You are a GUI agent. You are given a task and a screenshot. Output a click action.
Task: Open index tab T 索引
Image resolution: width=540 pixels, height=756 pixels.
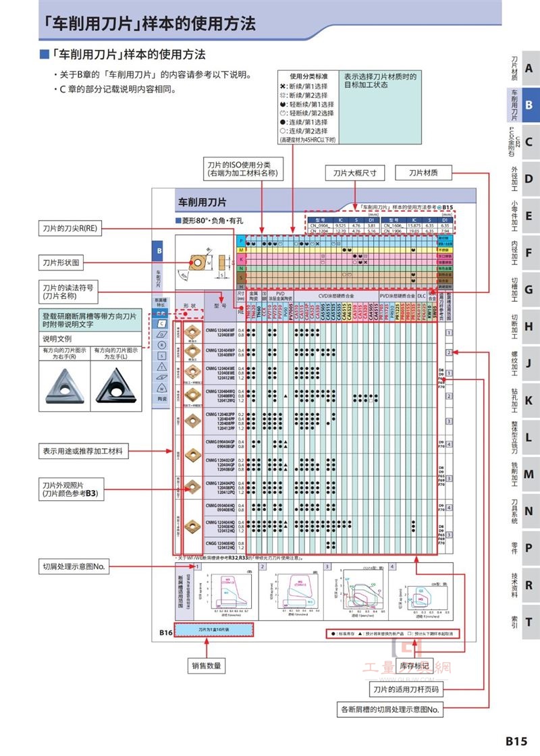[524, 622]
